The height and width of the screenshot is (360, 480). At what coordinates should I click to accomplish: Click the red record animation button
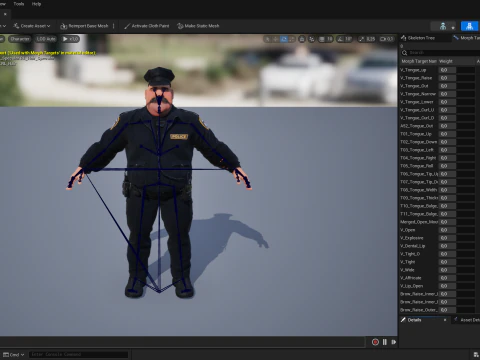(375, 342)
